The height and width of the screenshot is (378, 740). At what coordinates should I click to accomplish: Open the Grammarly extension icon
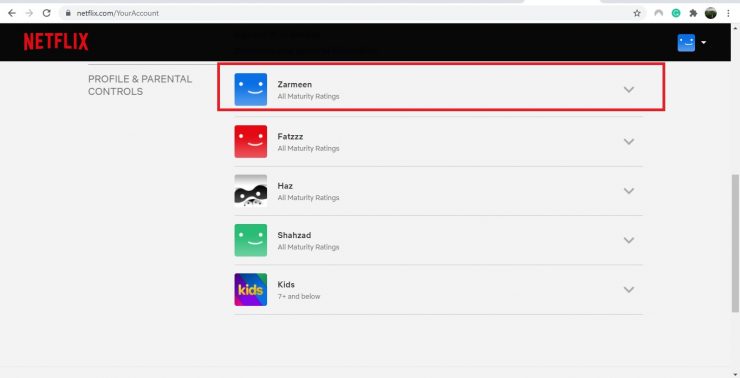click(x=676, y=13)
